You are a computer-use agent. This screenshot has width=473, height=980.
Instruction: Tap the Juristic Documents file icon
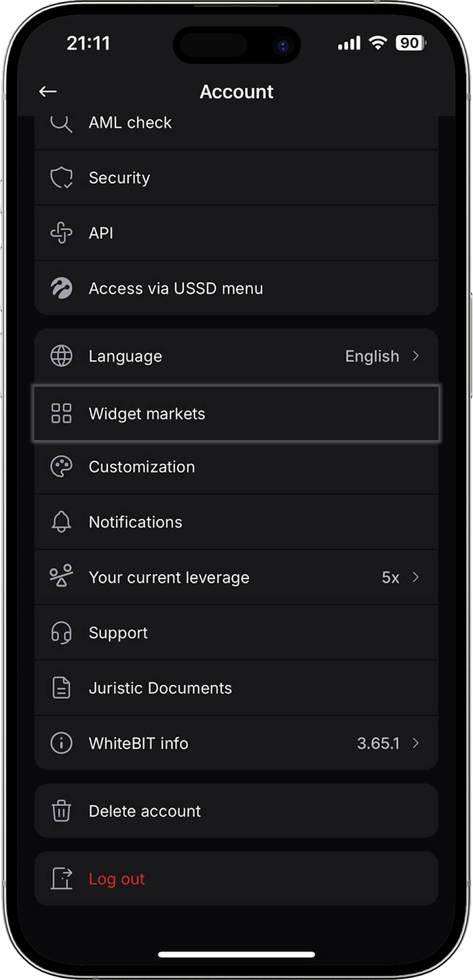click(61, 688)
